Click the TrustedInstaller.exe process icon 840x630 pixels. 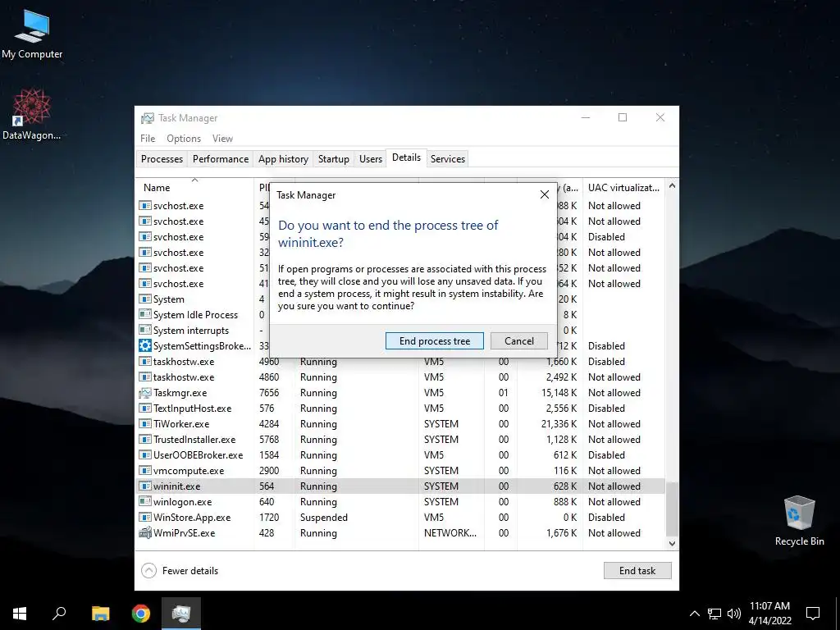coord(144,440)
